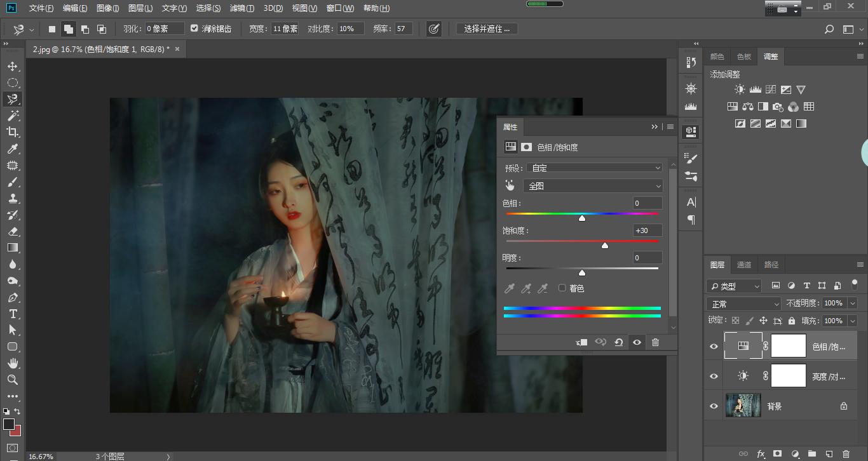Click the Add layer mask icon
This screenshot has height=461, width=868.
[x=778, y=453]
